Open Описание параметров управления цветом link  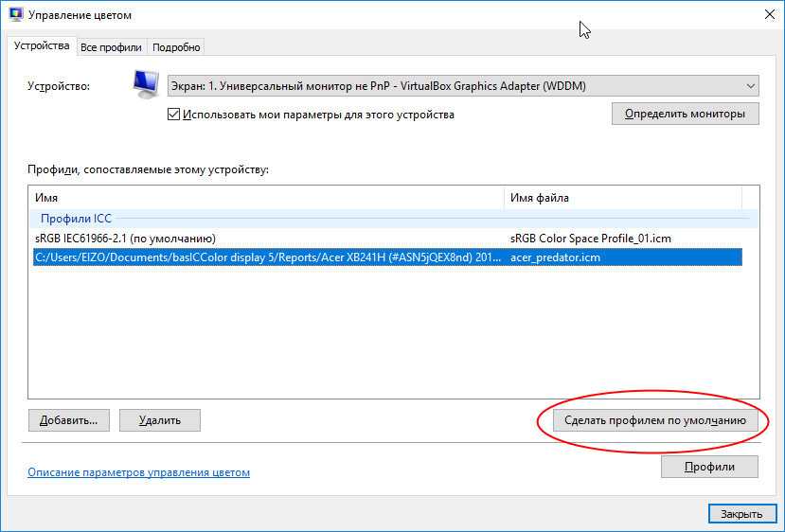click(x=138, y=472)
